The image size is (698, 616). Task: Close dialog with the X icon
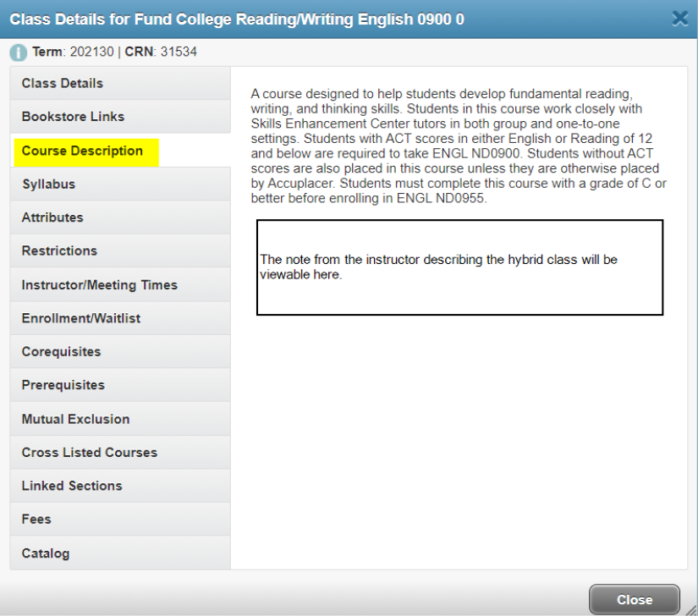point(679,19)
